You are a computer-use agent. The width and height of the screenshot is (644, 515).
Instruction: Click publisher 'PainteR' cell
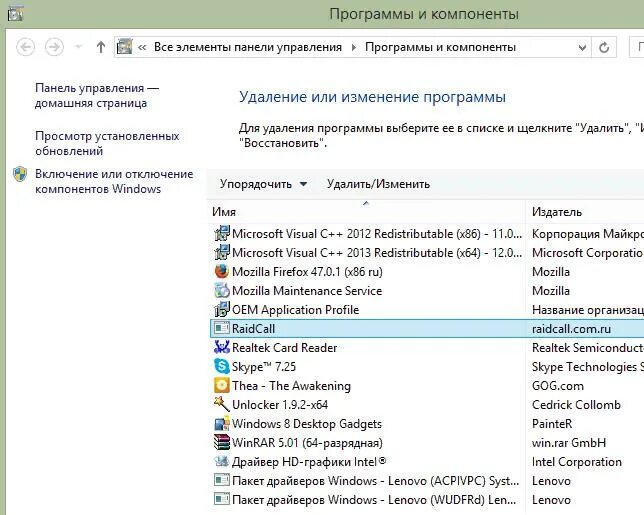click(552, 423)
